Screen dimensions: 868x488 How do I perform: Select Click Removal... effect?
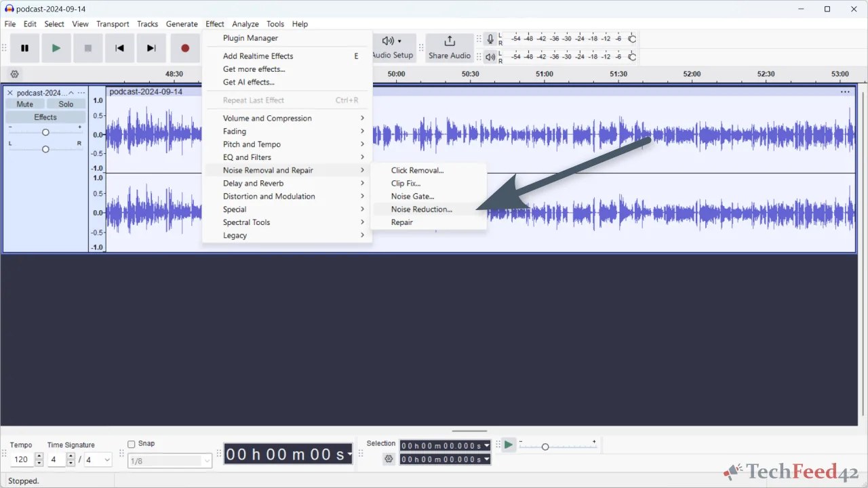pyautogui.click(x=429, y=170)
